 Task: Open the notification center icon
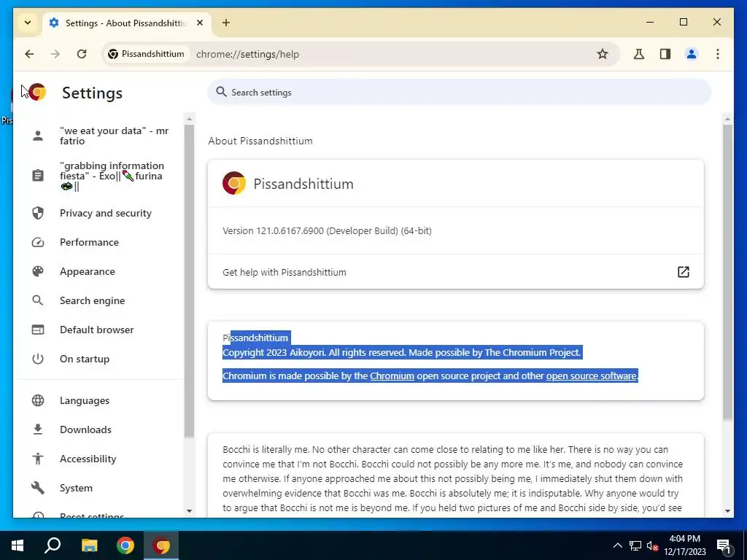pyautogui.click(x=724, y=546)
